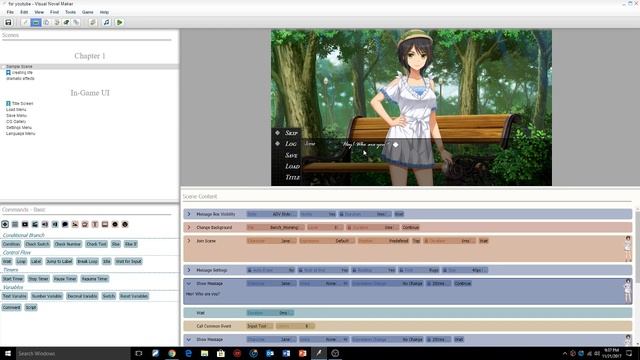Open the Tools menu
The width and height of the screenshot is (640, 360).
71,12
